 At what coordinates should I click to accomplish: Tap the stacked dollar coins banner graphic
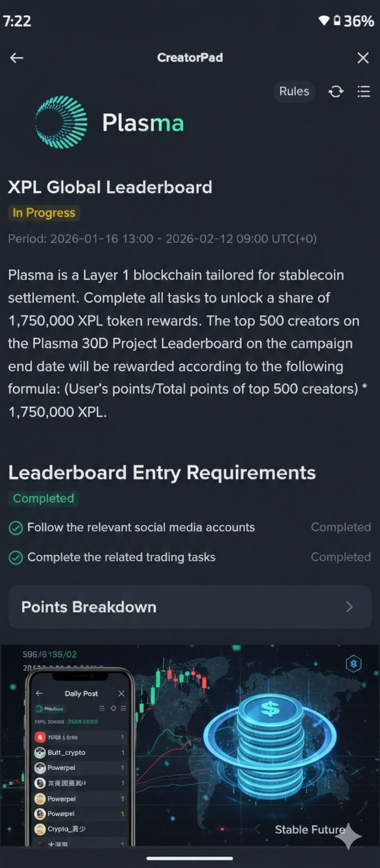270,740
